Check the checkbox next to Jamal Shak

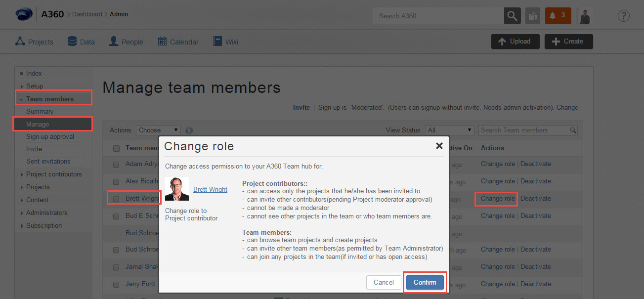point(116,267)
